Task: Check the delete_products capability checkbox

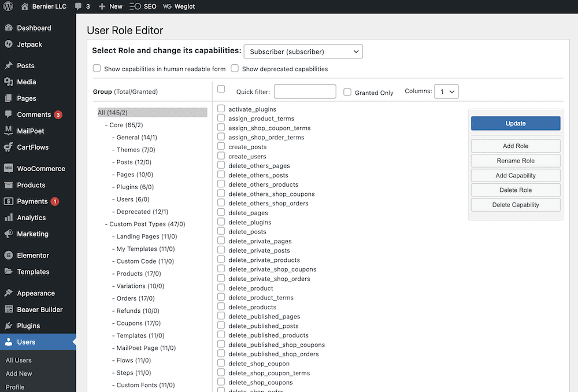Action: pyautogui.click(x=221, y=306)
